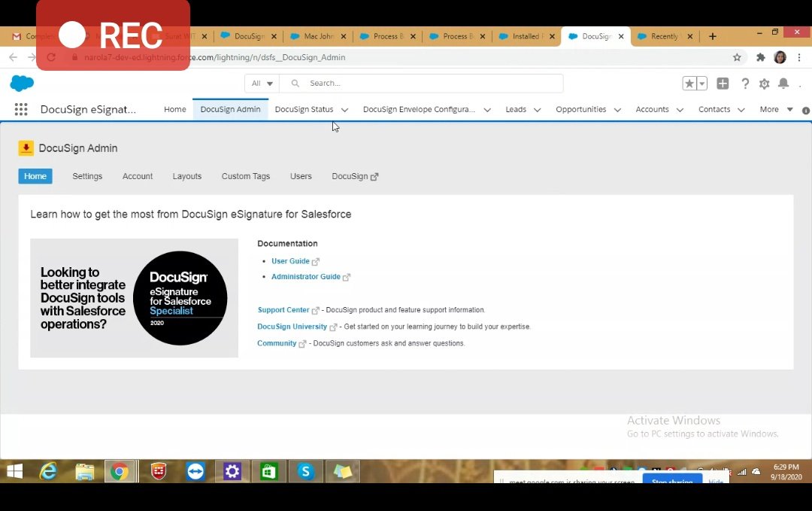Switch to the Users sub-tab
The height and width of the screenshot is (511, 812).
click(301, 176)
